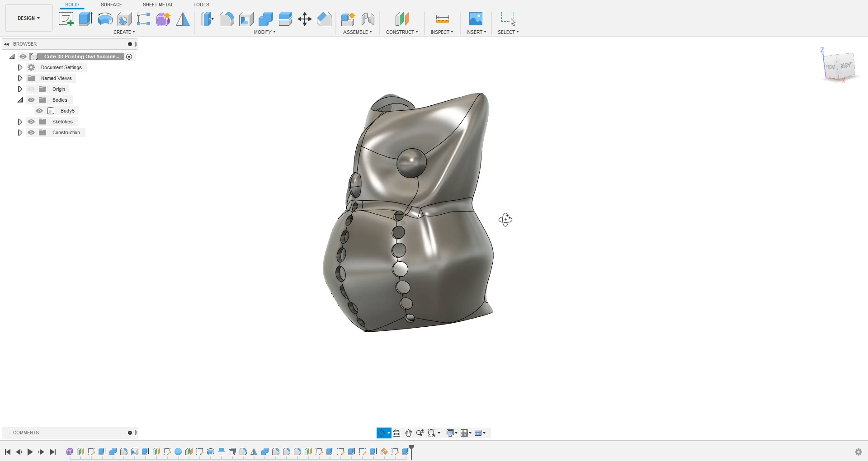868x461 pixels.
Task: Switch to the SHEET METAL tab
Action: point(158,5)
